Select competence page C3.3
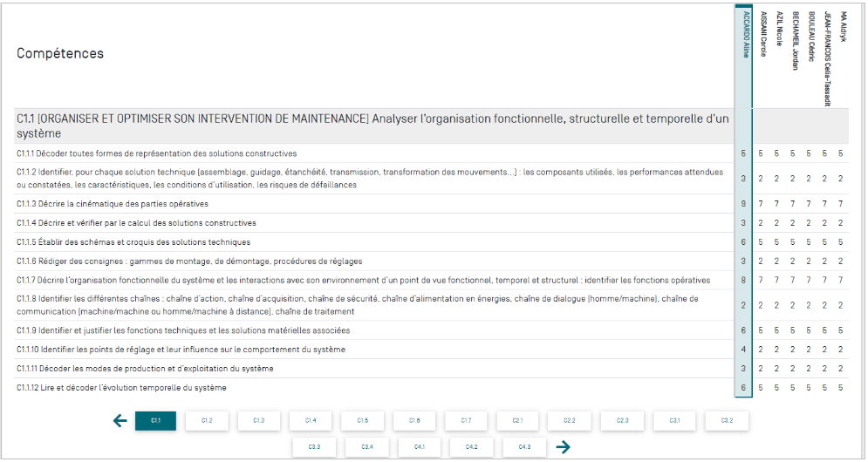This screenshot has width=868, height=462. 314,447
